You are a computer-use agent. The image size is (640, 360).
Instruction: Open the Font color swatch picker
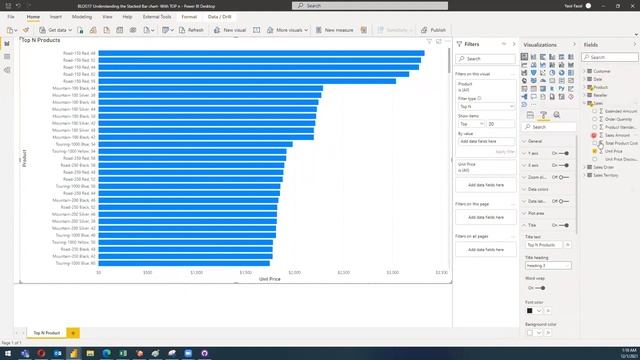point(534,311)
